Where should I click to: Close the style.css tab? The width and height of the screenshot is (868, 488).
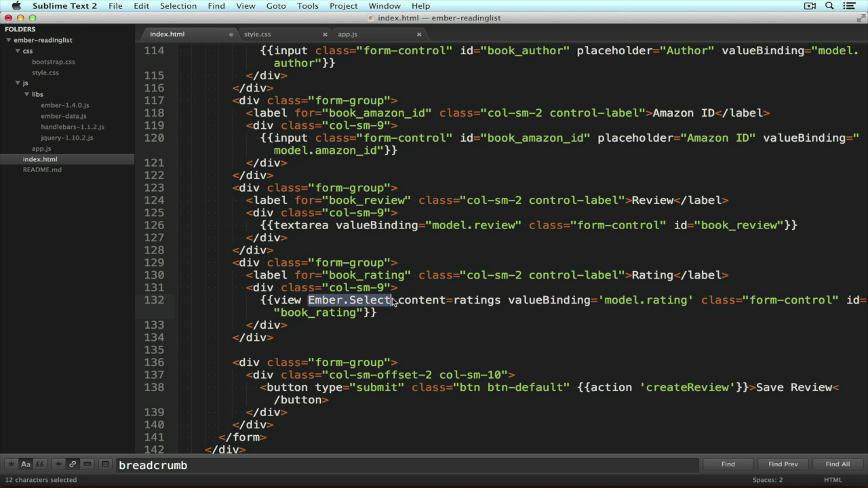point(325,34)
